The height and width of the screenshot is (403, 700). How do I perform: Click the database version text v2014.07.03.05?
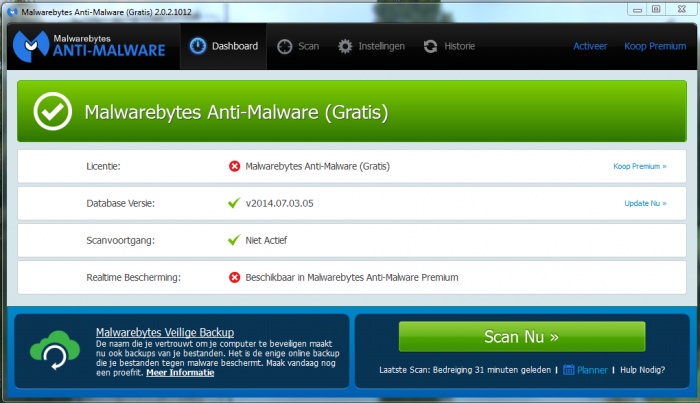tap(279, 203)
